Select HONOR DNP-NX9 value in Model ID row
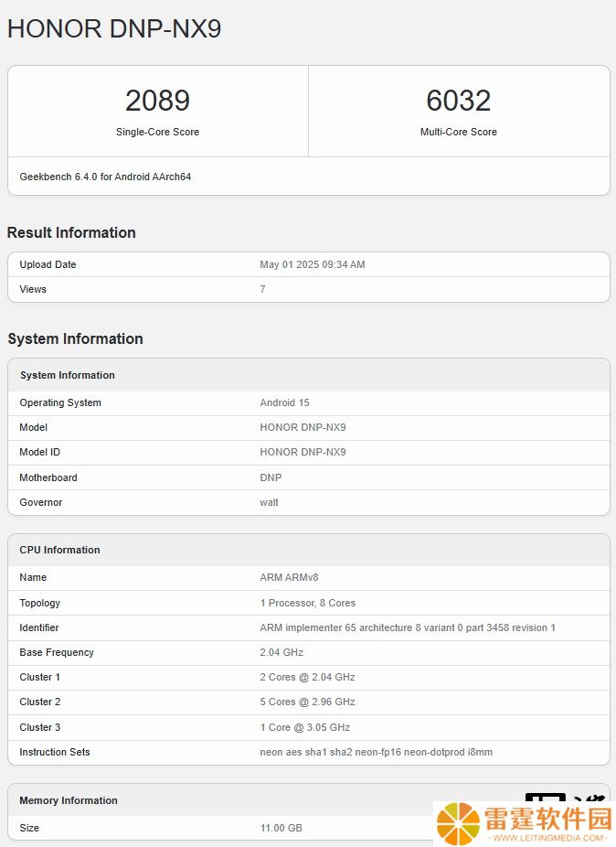The width and height of the screenshot is (616, 847). pyautogui.click(x=303, y=452)
